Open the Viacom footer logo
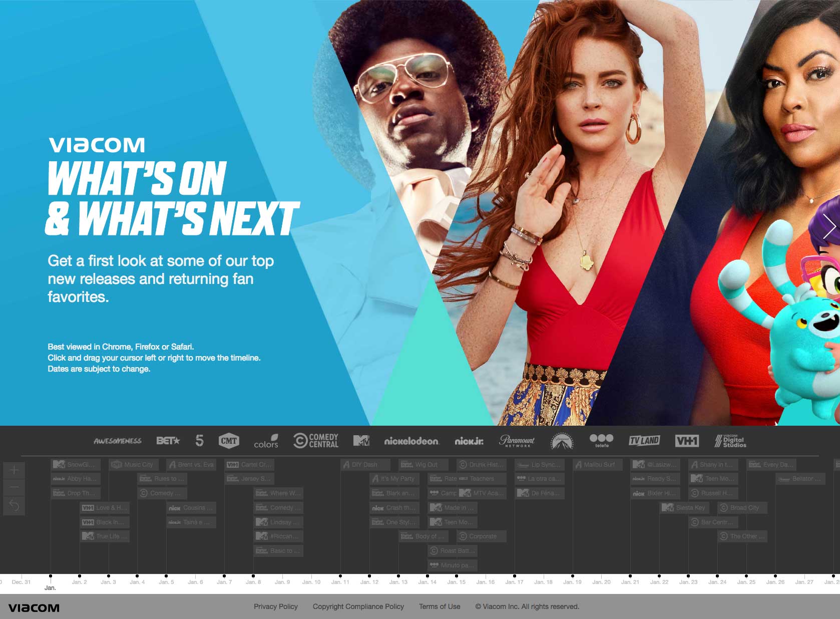Viewport: 840px width, 619px height. (34, 608)
